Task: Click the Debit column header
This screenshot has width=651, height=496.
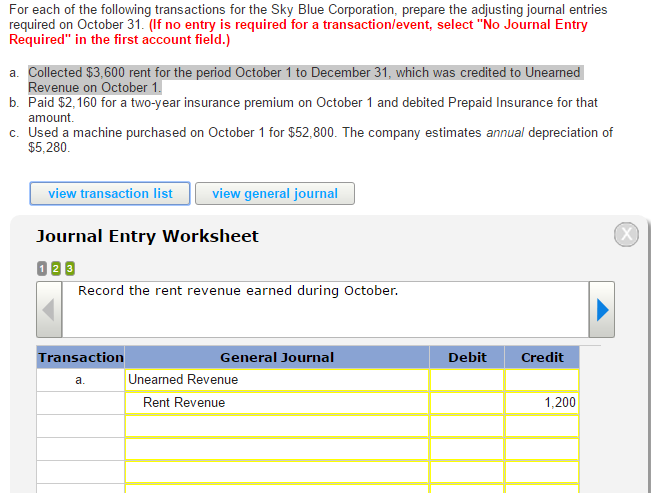Action: click(467, 357)
